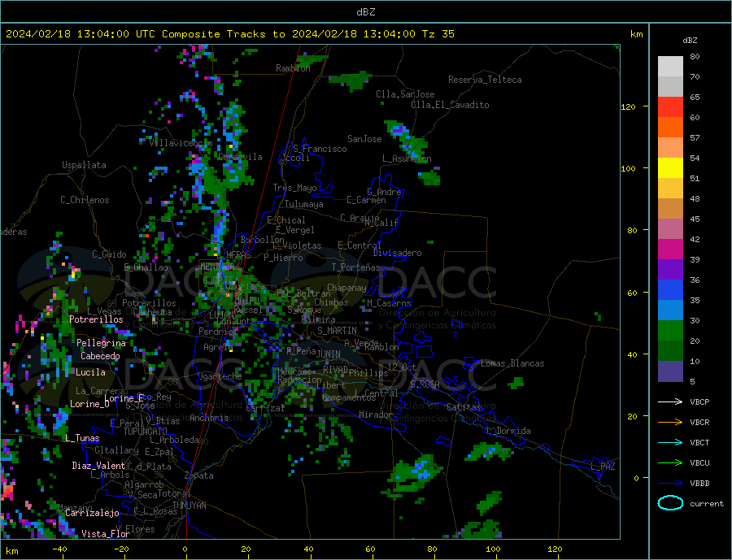Pick the lightest gray swatch atop dBZ scale
Screen dimensions: 732x560
[670, 67]
